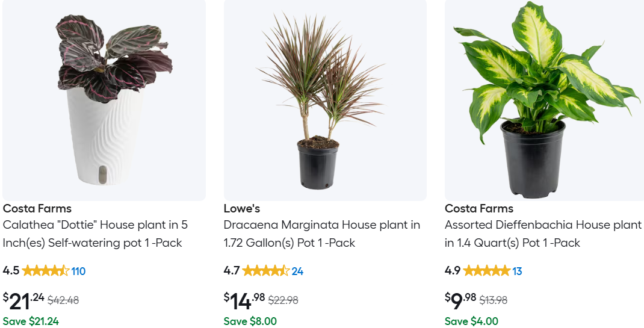The height and width of the screenshot is (328, 644).
Task: Open the Assorted Dieffenbachia plant image
Action: pos(544,99)
